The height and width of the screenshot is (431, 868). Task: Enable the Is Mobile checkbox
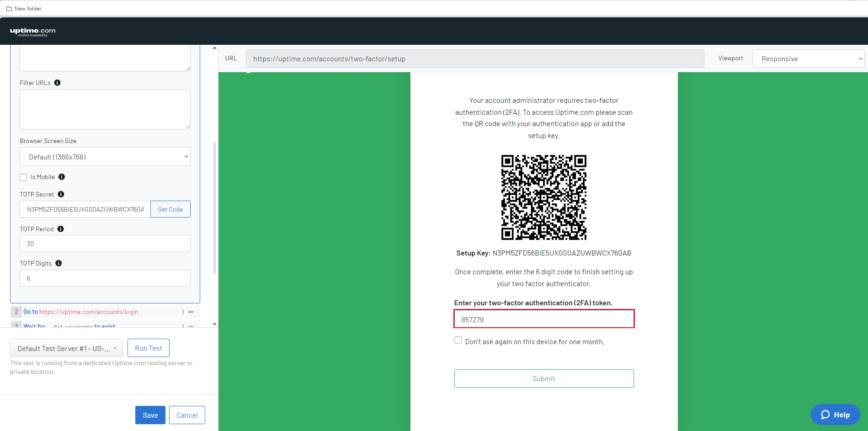pyautogui.click(x=23, y=177)
